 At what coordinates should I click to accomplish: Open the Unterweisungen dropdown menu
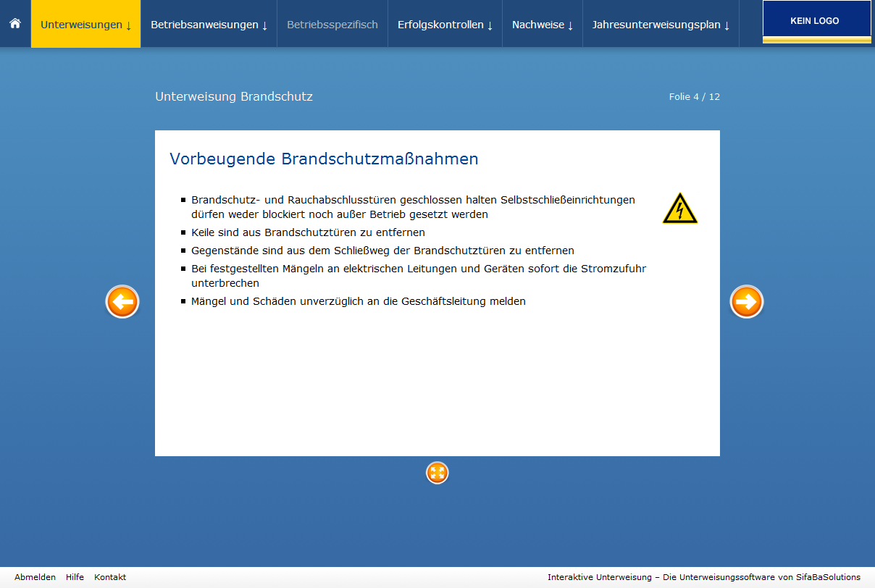tap(85, 23)
